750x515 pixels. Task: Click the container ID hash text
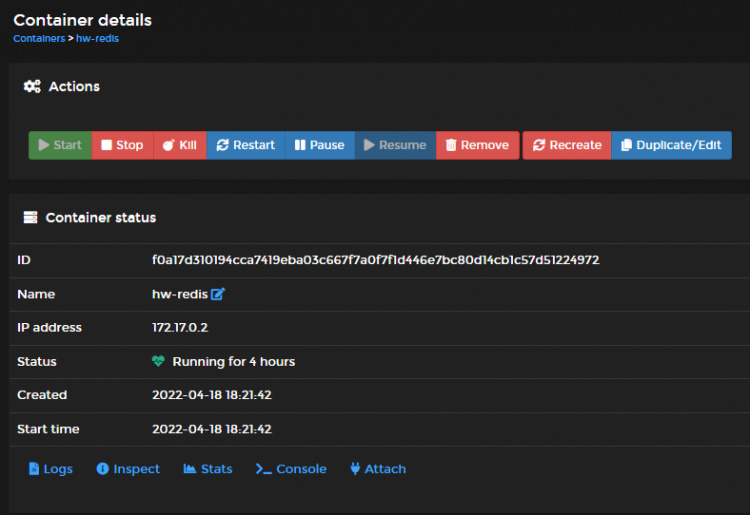375,260
